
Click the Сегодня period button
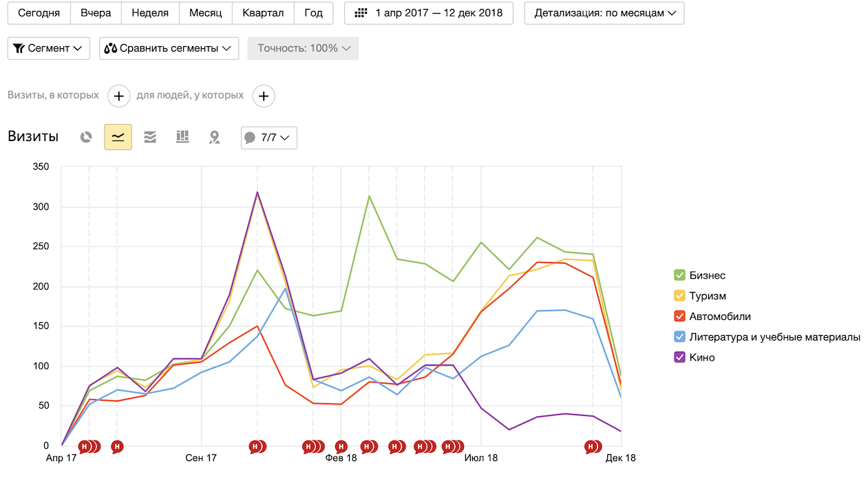click(x=39, y=13)
